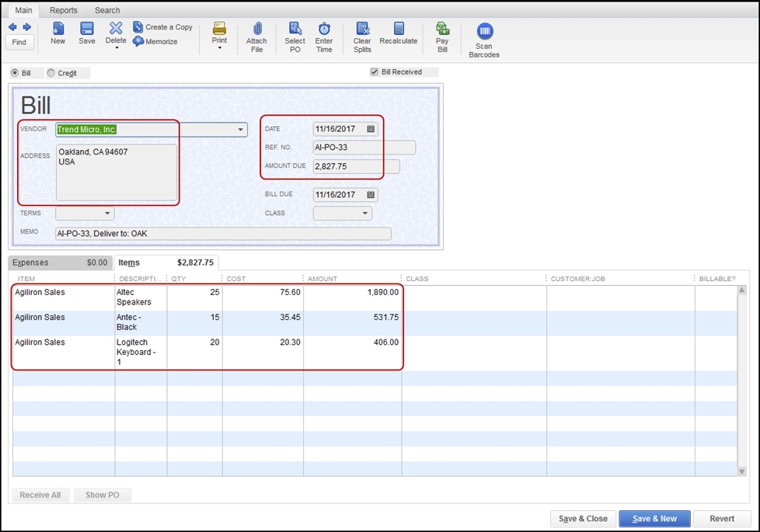
Task: Toggle the Bill Received checkbox
Action: click(x=375, y=72)
